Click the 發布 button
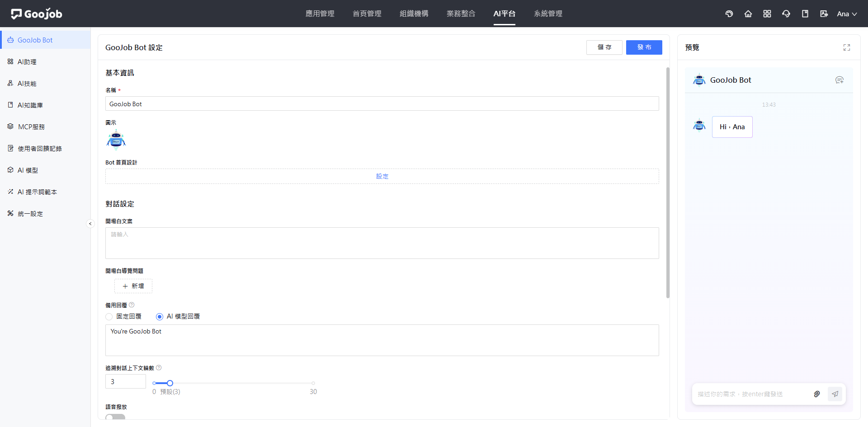Image resolution: width=868 pixels, height=427 pixels. click(644, 47)
